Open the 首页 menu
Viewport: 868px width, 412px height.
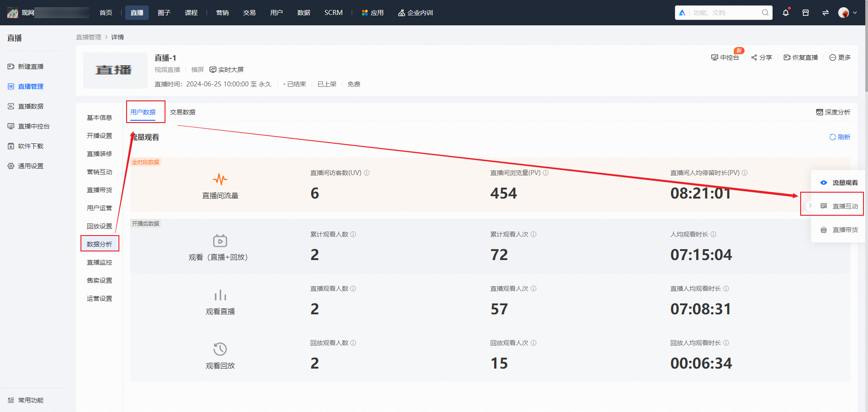click(106, 13)
